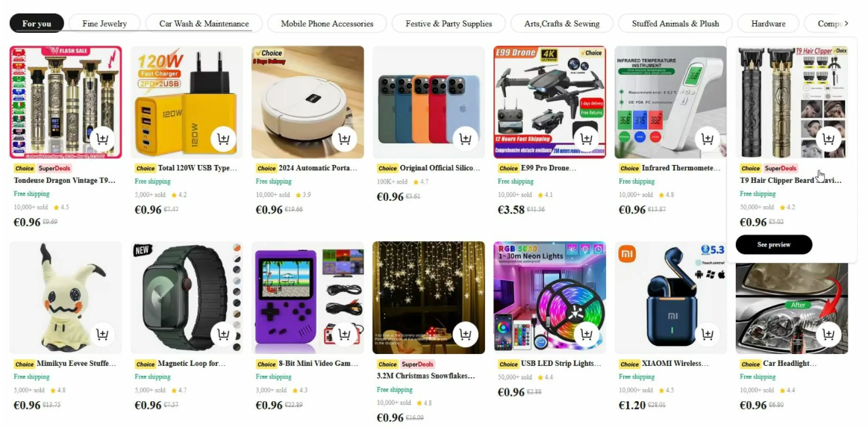Expand more categories with the right chevron
This screenshot has height=428, width=868.
[846, 23]
